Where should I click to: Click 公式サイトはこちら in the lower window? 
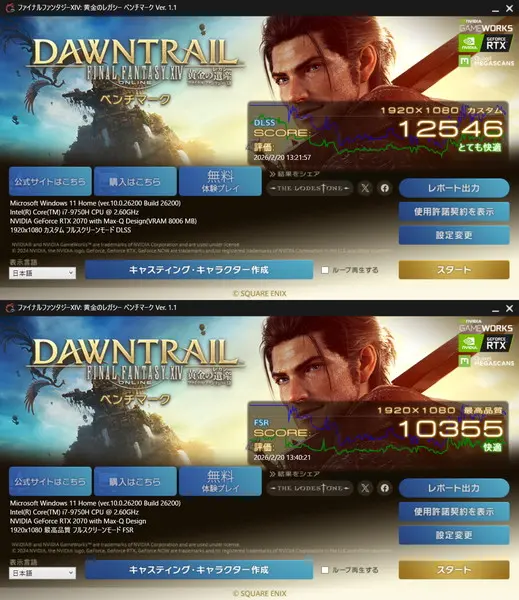[50, 481]
